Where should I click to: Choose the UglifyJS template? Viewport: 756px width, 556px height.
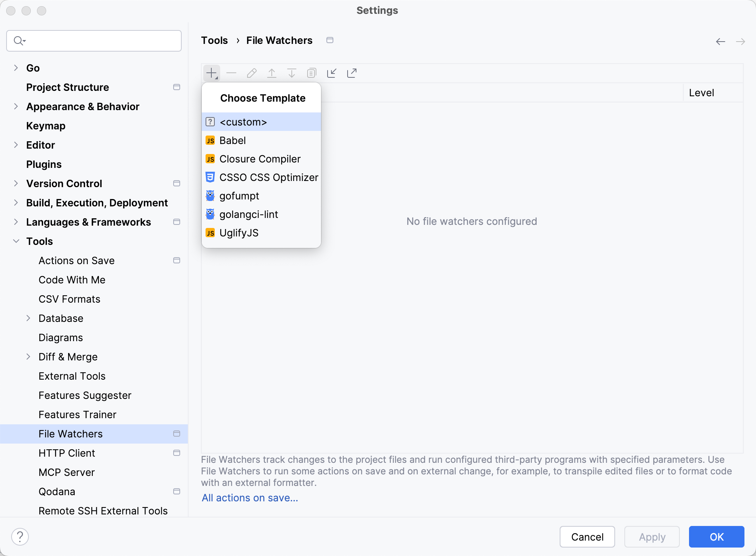239,233
